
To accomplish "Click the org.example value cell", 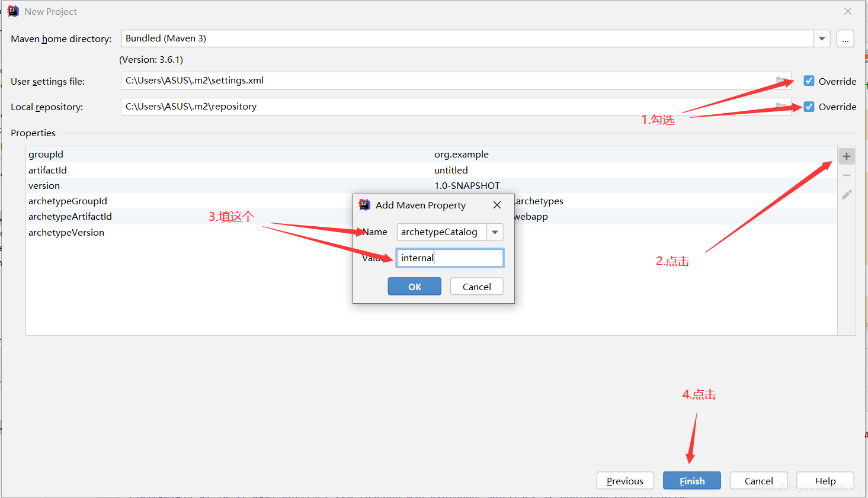I will (x=462, y=155).
